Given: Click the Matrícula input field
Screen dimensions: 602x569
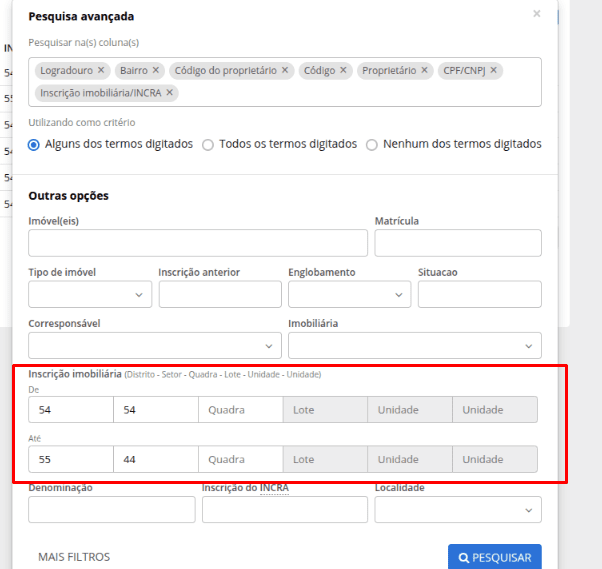Looking at the screenshot, I should [457, 243].
